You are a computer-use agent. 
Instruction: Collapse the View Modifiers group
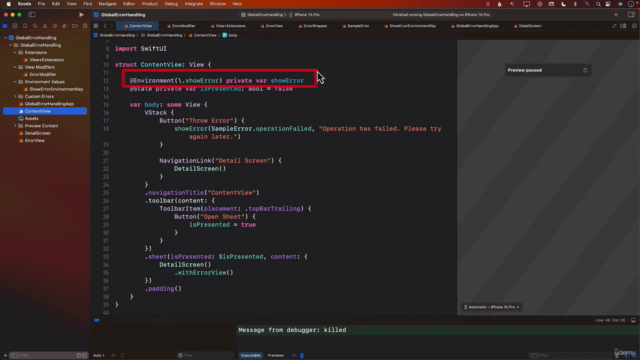click(15, 67)
